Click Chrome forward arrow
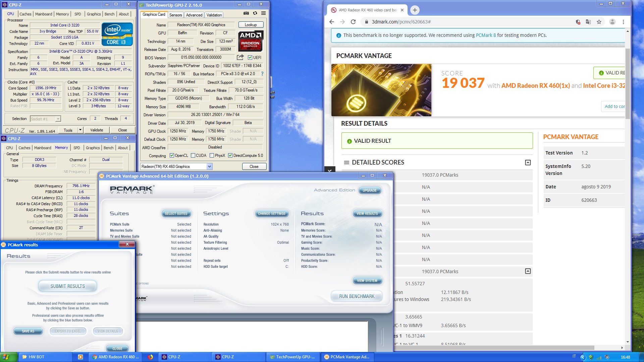 342,22
